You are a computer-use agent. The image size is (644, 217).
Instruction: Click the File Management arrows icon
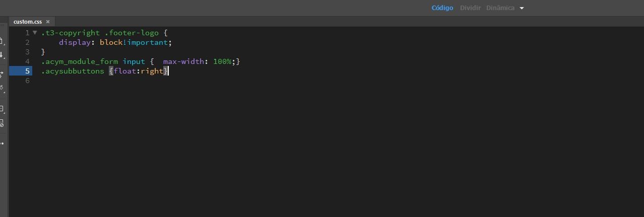(2, 54)
